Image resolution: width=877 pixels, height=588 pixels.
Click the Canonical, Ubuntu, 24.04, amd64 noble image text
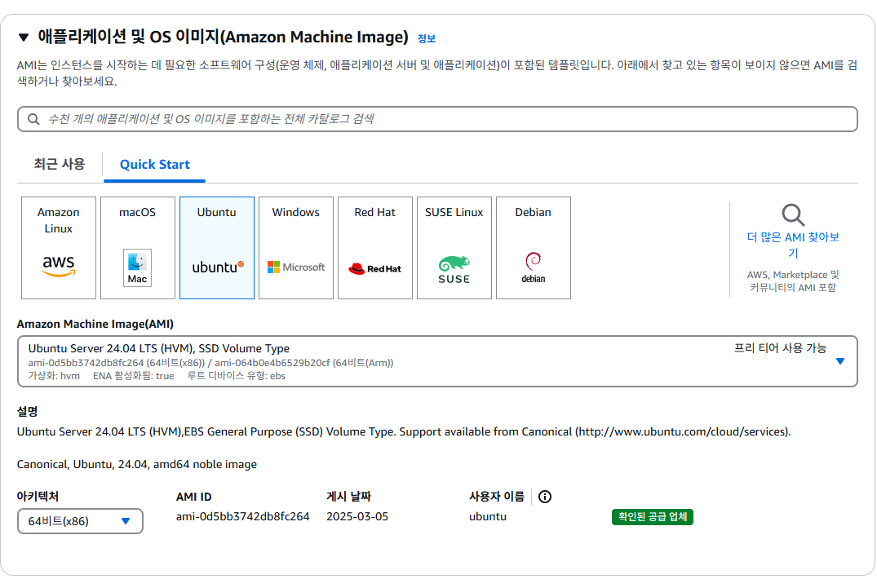(137, 465)
